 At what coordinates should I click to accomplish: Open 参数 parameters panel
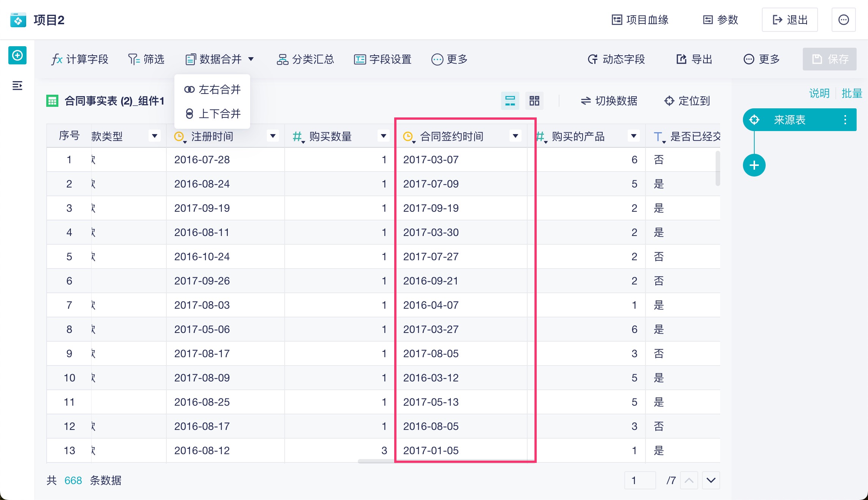[x=721, y=20]
